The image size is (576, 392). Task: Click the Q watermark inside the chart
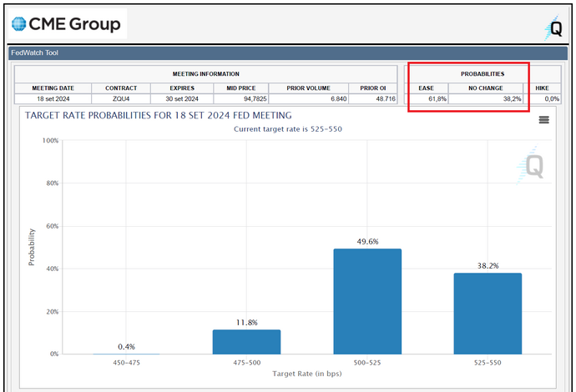528,163
